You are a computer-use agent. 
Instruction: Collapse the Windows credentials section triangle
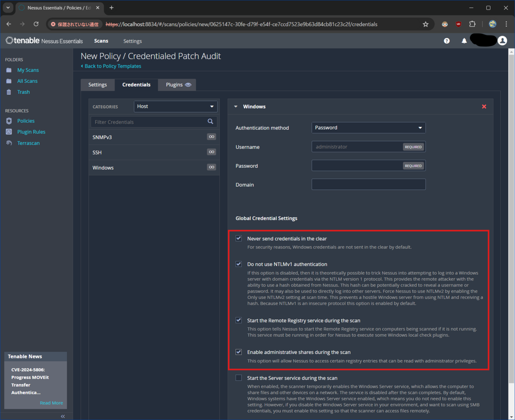[236, 106]
